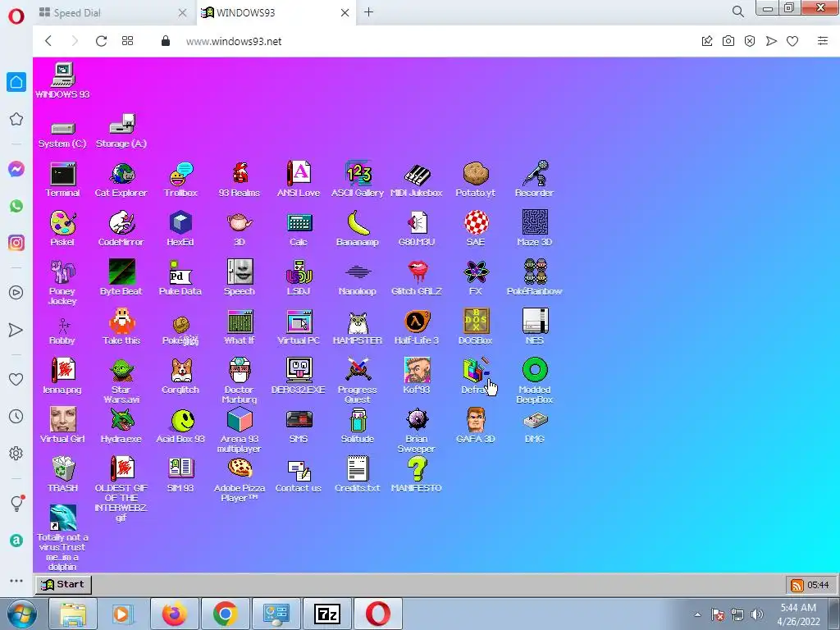The height and width of the screenshot is (630, 840).
Task: Open PokéRainbow icon
Action: tap(534, 279)
